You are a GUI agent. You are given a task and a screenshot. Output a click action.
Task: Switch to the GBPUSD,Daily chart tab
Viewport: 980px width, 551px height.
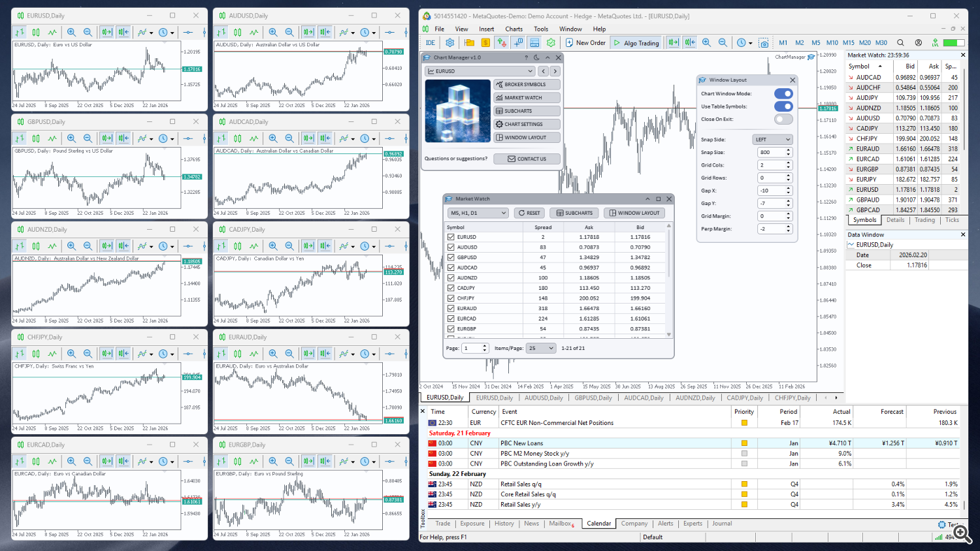coord(593,397)
